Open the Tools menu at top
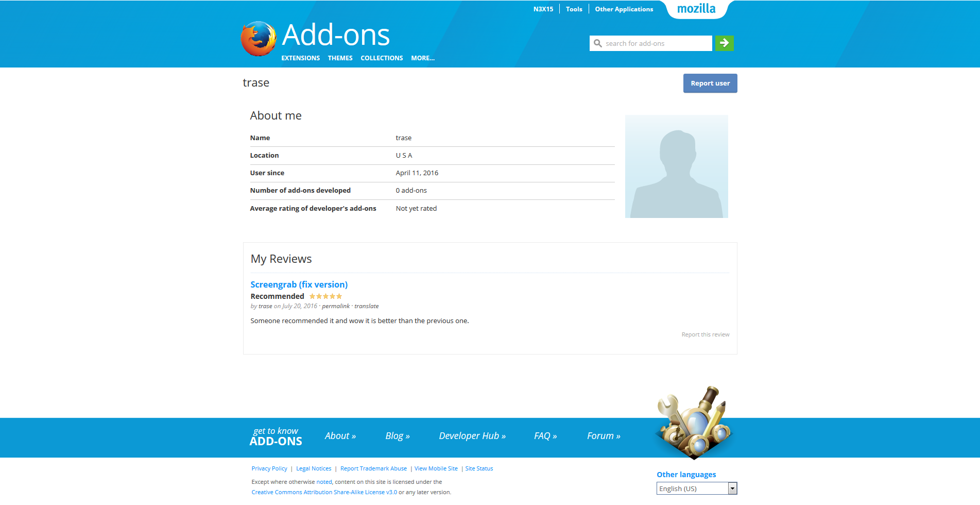980x505 pixels. pyautogui.click(x=574, y=9)
